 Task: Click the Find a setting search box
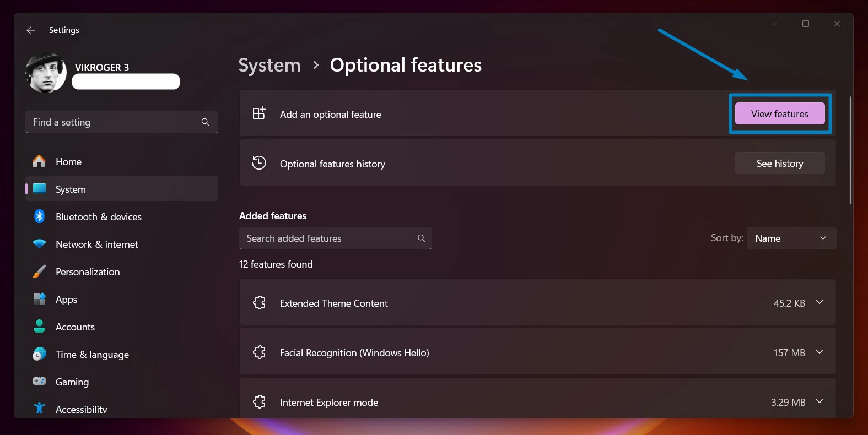(121, 122)
